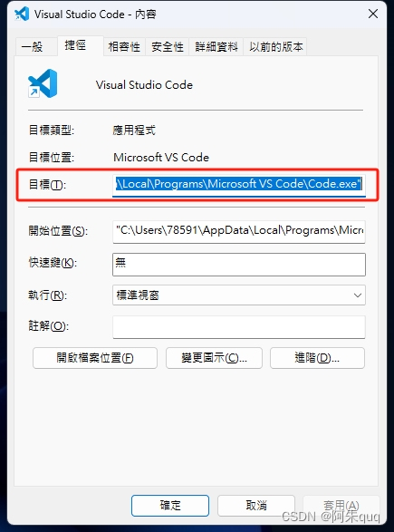Switch to the 相容性 tab
394x532 pixels.
(124, 47)
